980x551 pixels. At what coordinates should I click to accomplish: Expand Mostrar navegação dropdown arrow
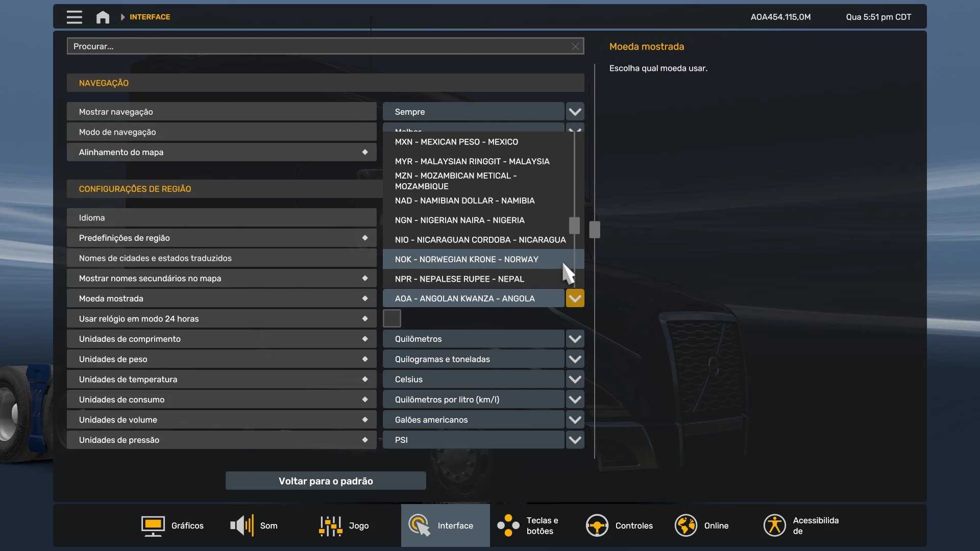575,112
